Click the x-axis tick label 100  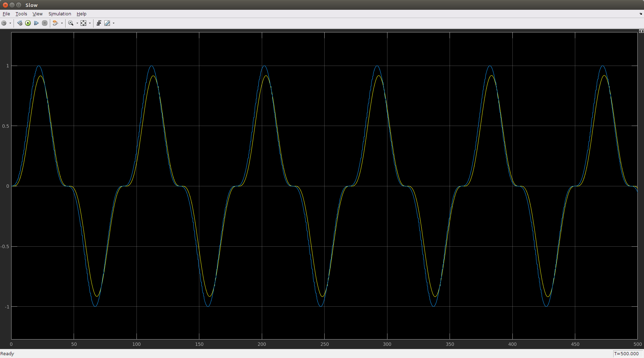136,344
